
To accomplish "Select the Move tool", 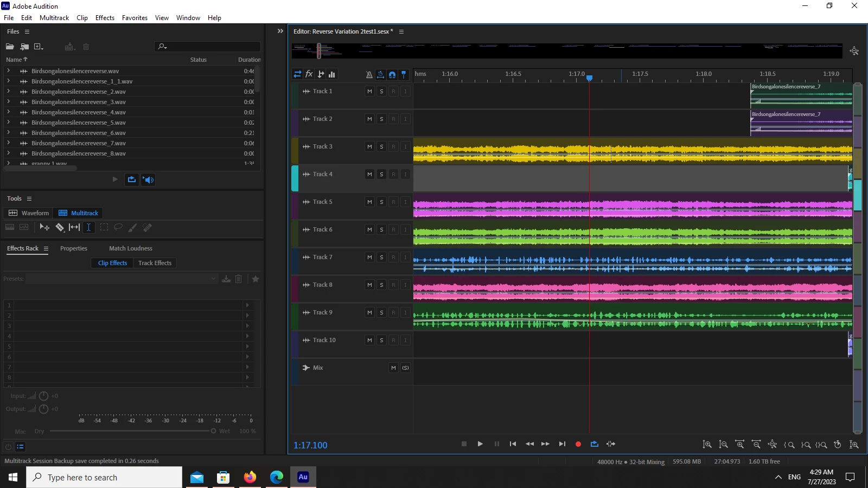I will point(44,227).
